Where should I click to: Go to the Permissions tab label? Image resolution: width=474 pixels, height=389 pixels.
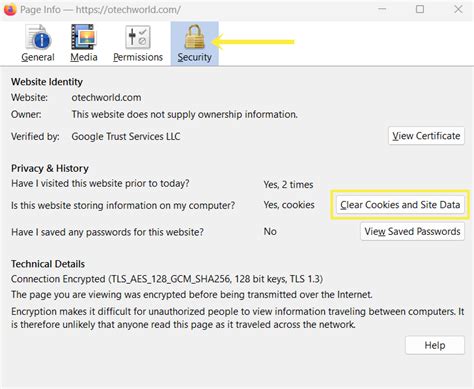coord(138,57)
